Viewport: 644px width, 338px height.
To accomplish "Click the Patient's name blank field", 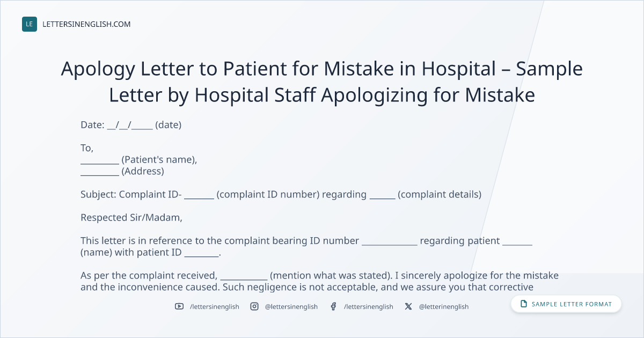I will 100,160.
